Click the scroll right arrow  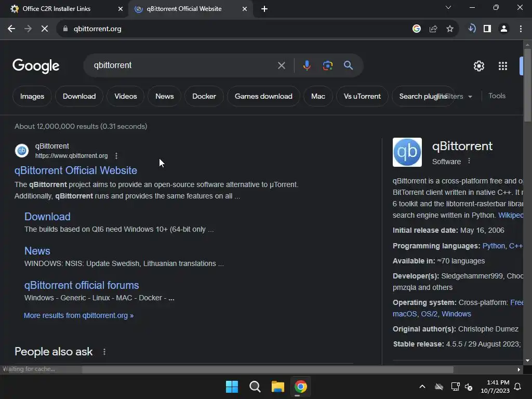(x=519, y=369)
